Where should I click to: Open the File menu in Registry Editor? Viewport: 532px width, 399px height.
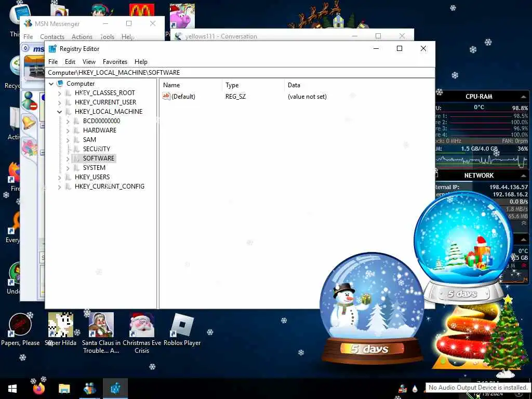53,62
